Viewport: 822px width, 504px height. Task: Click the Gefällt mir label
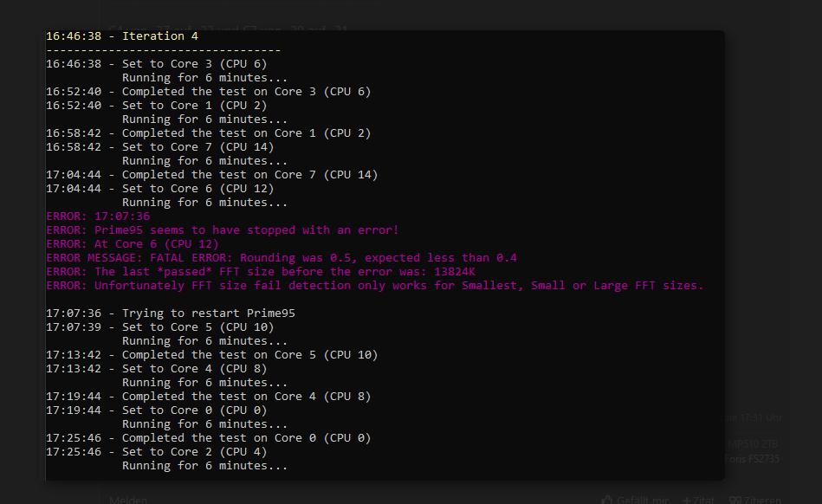tap(642, 500)
